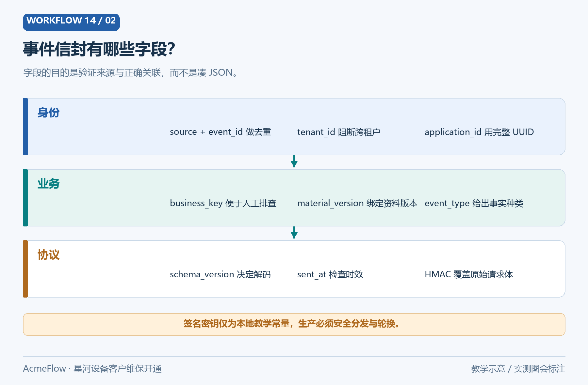Select the 身份 section label
Viewport: 588px width, 385px height.
click(x=49, y=113)
